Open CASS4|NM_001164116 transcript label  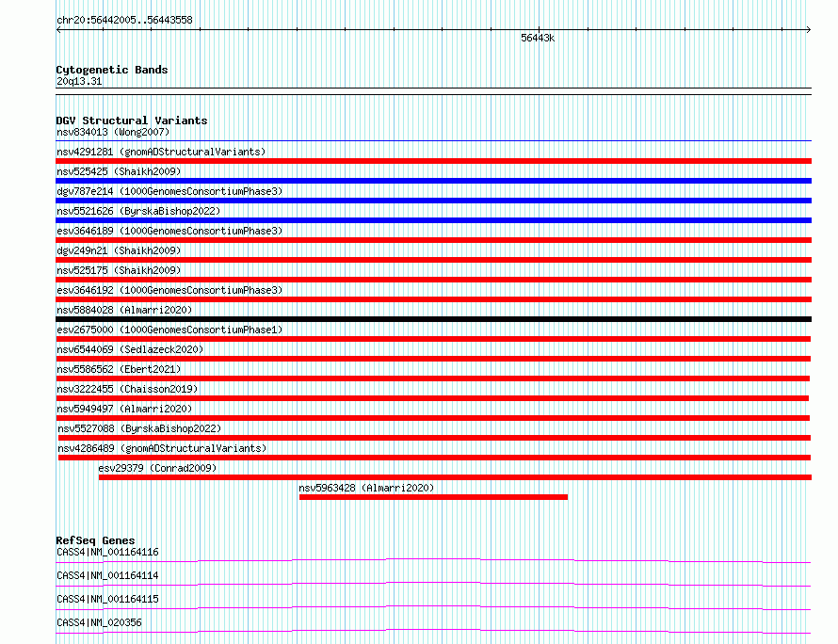(107, 552)
